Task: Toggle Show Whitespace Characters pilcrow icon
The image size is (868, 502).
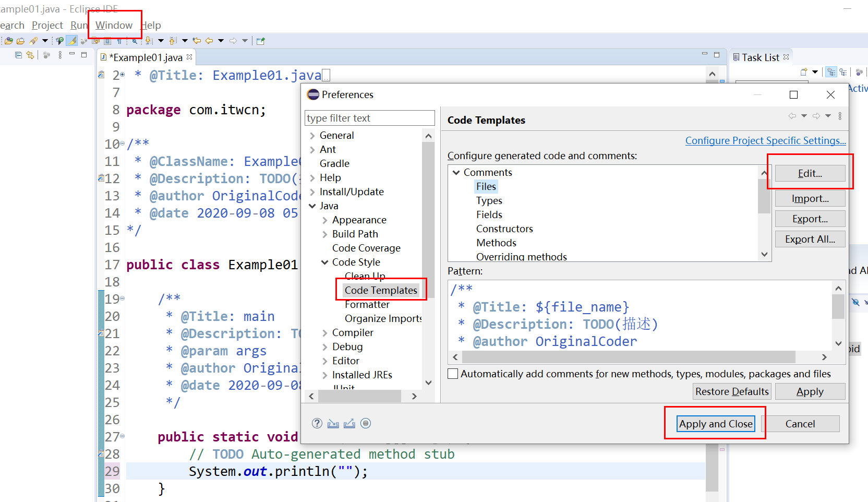Action: click(x=119, y=41)
